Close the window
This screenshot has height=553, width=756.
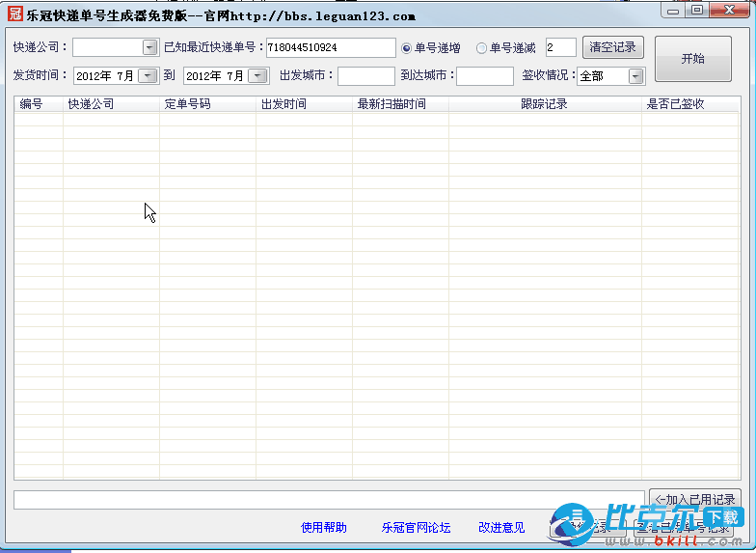pyautogui.click(x=729, y=10)
